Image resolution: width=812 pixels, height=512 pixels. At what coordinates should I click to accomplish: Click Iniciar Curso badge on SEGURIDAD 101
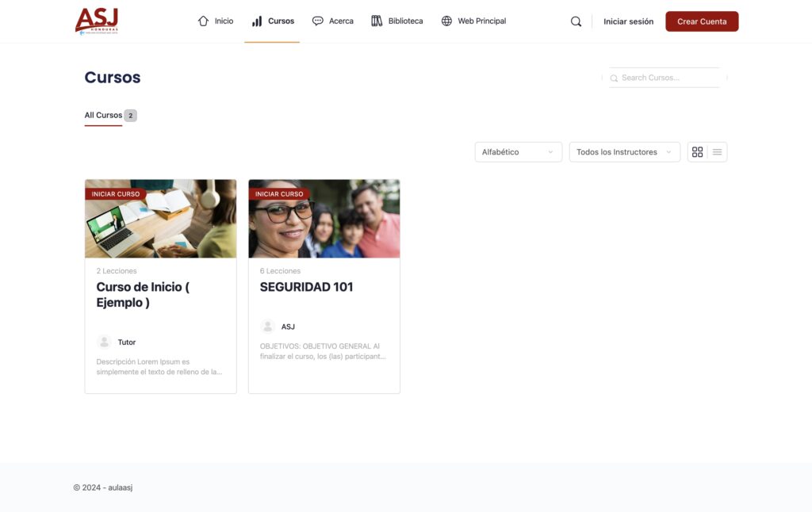coord(279,194)
